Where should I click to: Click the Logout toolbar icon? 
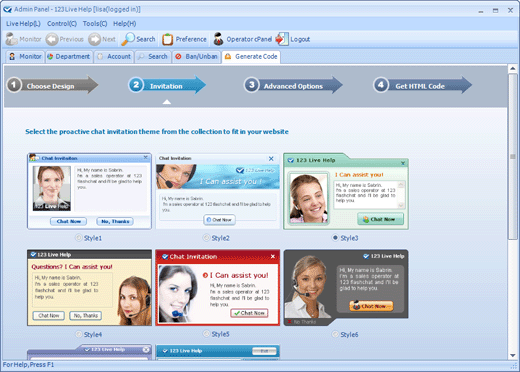282,39
